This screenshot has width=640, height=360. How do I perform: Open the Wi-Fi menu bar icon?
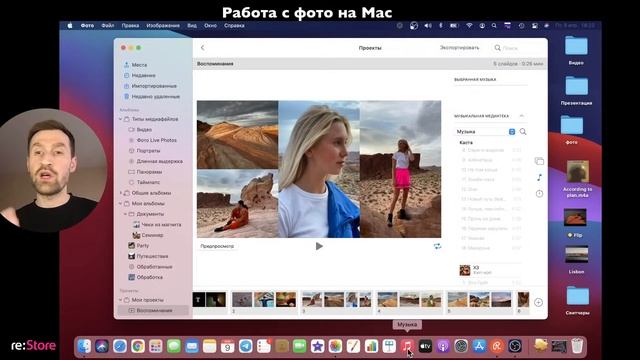469,25
